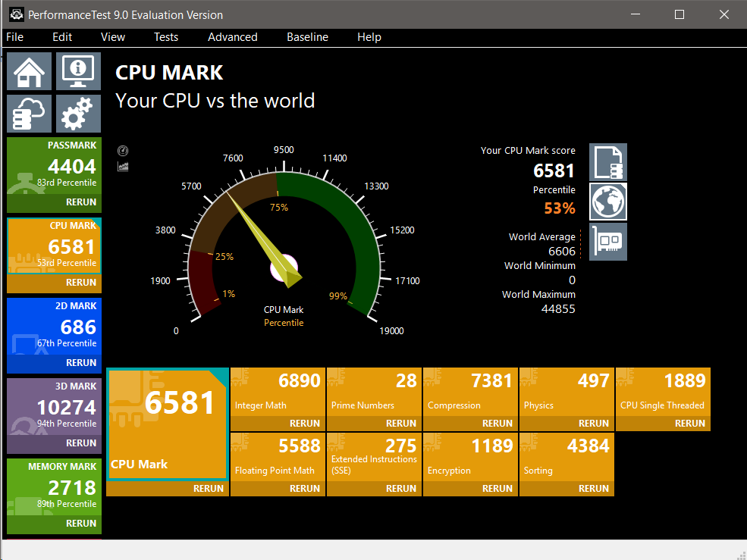Open the Home dashboard icon

click(30, 71)
